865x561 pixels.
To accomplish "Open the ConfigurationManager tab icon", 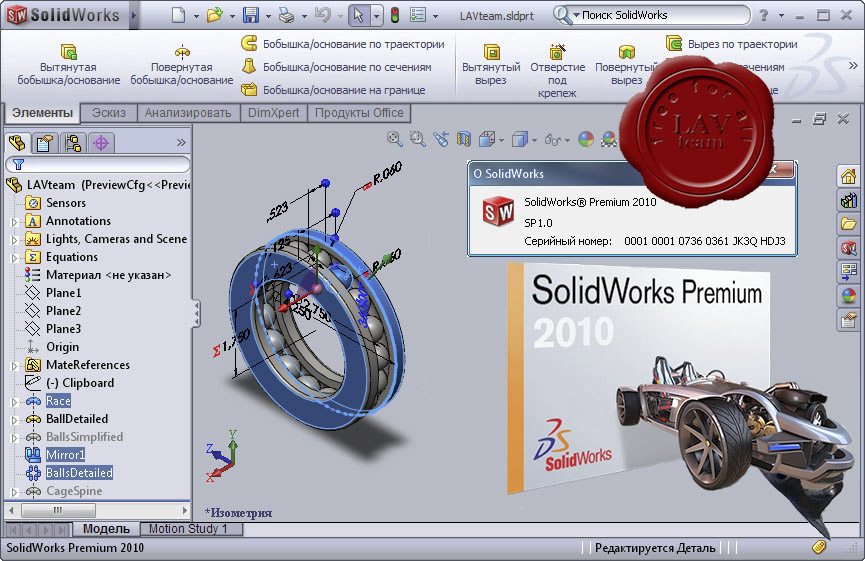I will [x=73, y=143].
